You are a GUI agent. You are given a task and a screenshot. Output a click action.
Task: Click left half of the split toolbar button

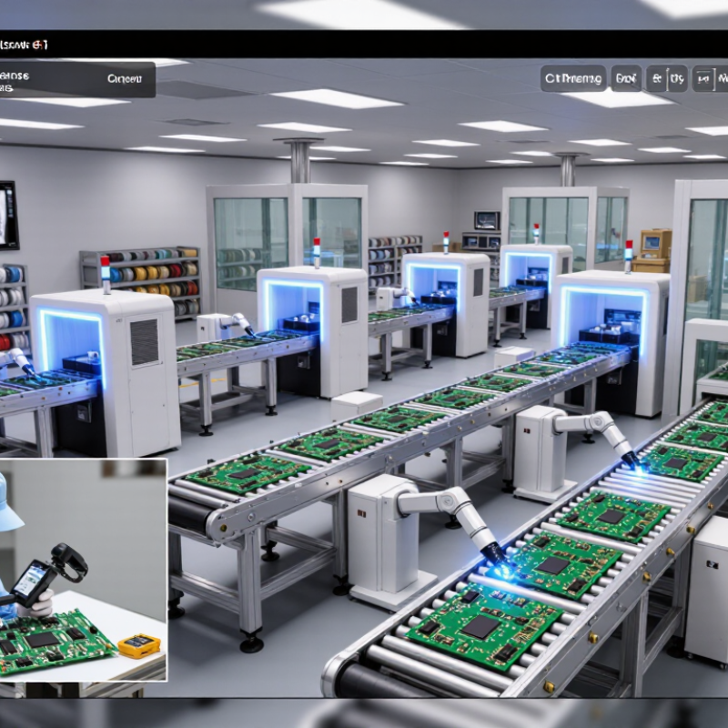(656, 78)
